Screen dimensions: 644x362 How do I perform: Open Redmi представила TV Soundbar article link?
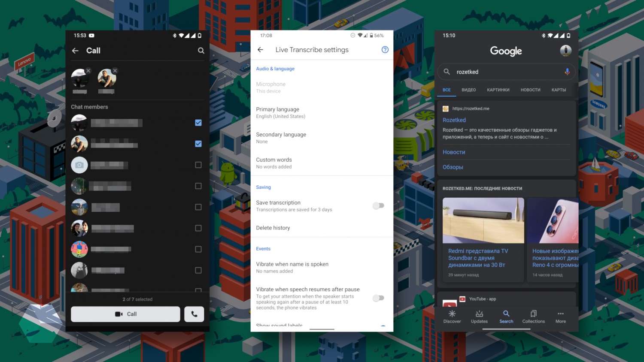(478, 258)
